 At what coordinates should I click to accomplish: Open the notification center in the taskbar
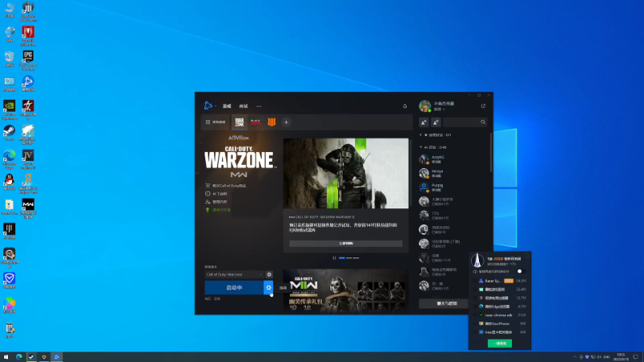click(635, 357)
